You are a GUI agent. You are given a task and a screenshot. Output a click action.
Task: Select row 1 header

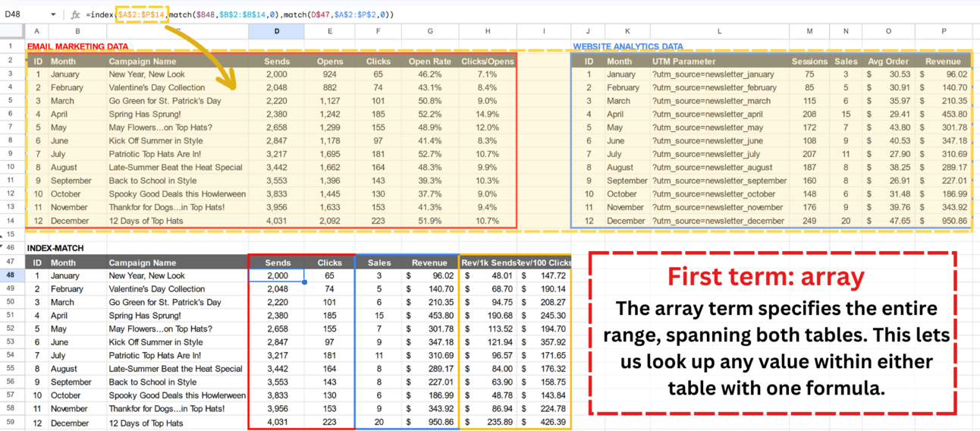pyautogui.click(x=12, y=46)
